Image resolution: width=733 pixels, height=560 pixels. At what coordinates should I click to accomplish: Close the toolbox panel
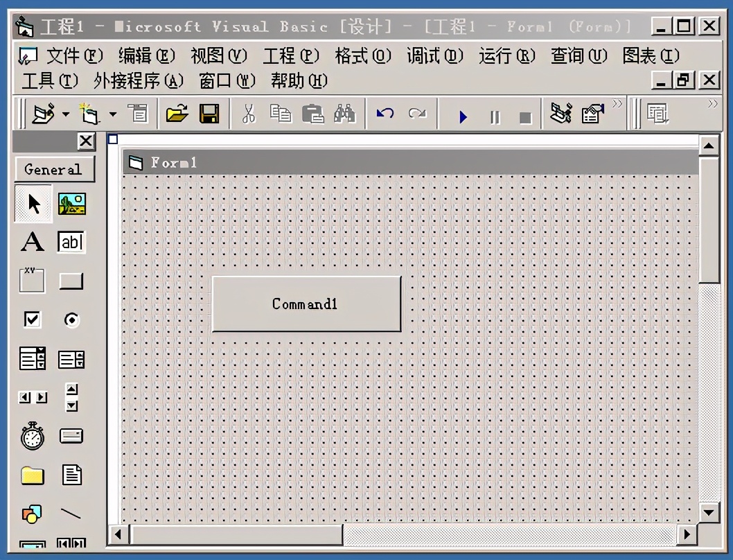86,141
